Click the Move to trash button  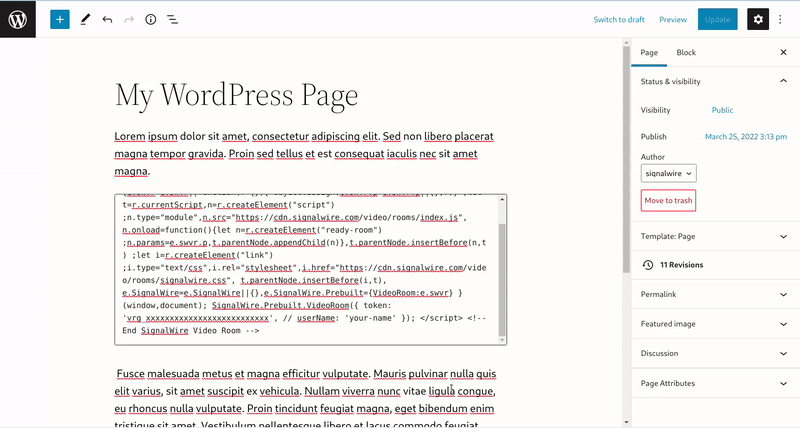[x=668, y=201]
